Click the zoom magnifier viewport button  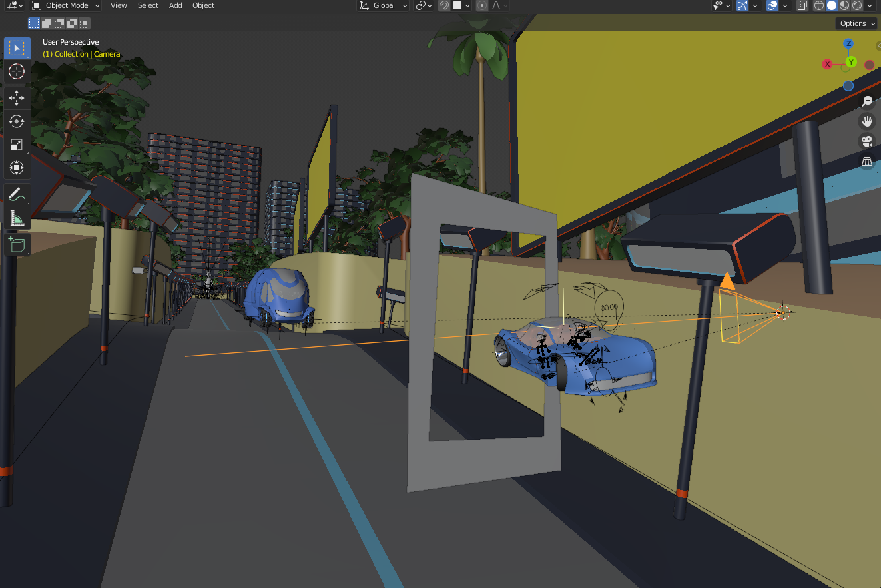tap(867, 101)
